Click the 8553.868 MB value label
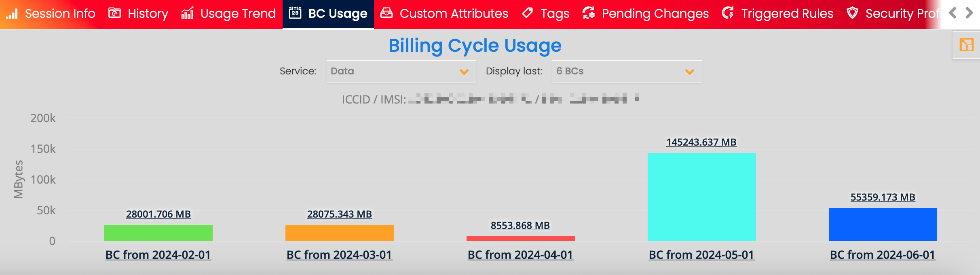 pyautogui.click(x=520, y=226)
